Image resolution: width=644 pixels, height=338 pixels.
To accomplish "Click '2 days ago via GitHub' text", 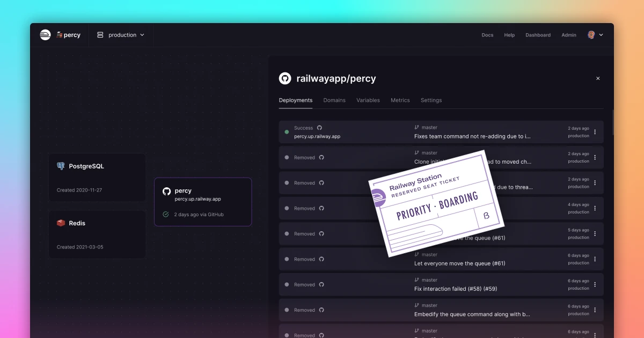I will click(x=199, y=215).
